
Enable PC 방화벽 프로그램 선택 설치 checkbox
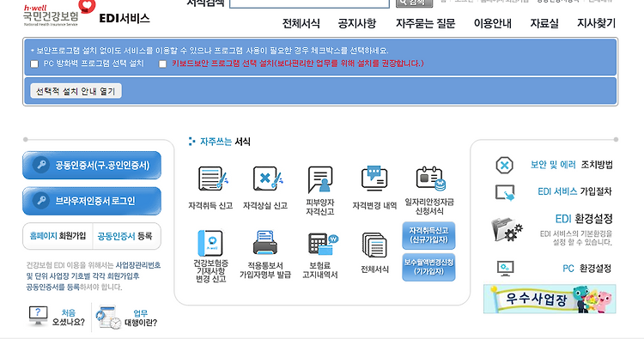tap(34, 64)
